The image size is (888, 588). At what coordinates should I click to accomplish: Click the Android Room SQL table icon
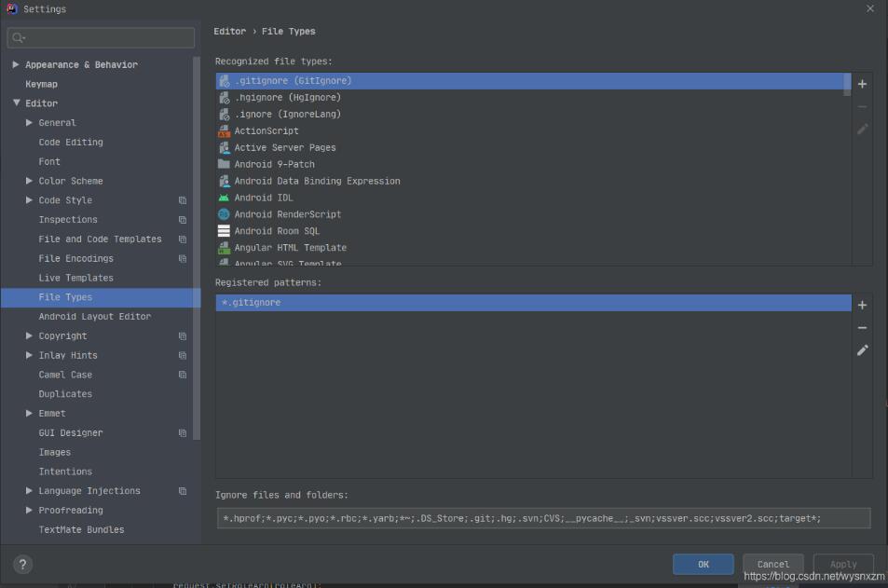coord(224,231)
